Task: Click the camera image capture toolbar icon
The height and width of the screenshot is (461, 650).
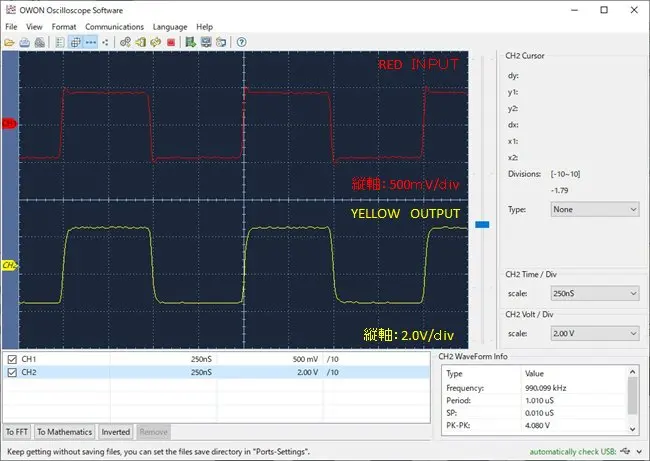Action: [x=221, y=42]
